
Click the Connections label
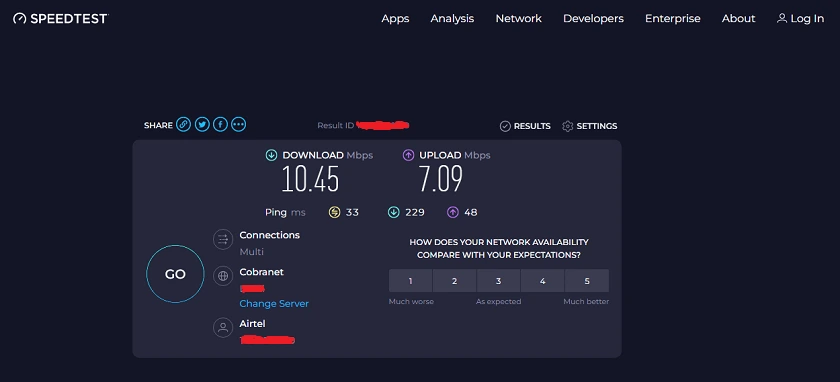[x=269, y=235]
